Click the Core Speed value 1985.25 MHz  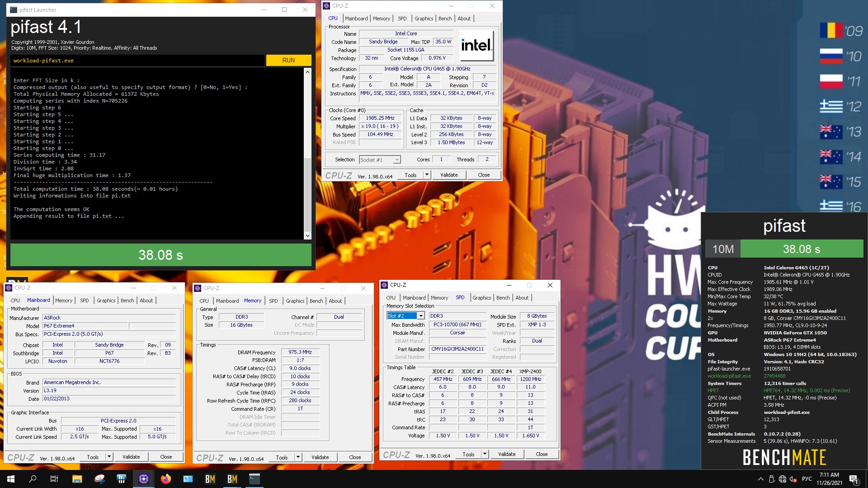point(380,118)
